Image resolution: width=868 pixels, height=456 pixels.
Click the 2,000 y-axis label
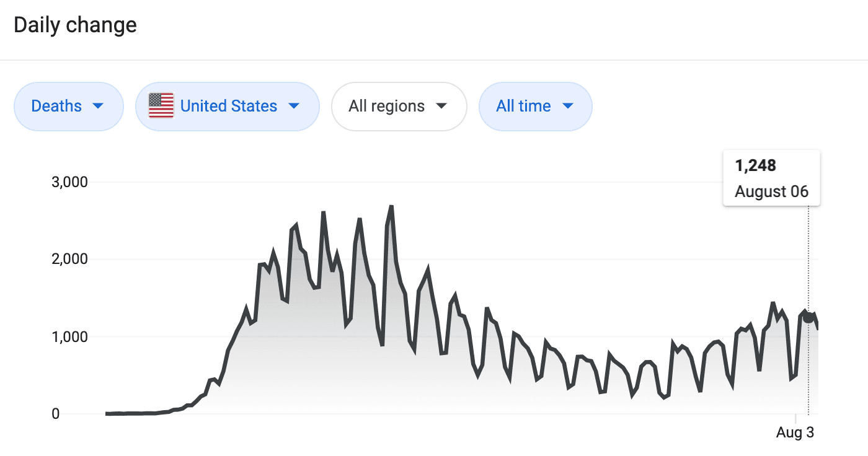70,259
